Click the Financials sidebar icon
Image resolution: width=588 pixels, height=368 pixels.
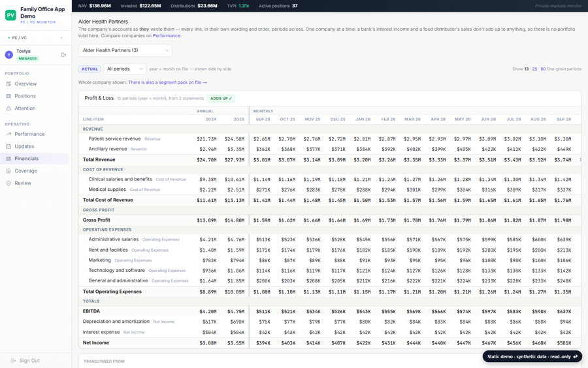tap(8, 159)
